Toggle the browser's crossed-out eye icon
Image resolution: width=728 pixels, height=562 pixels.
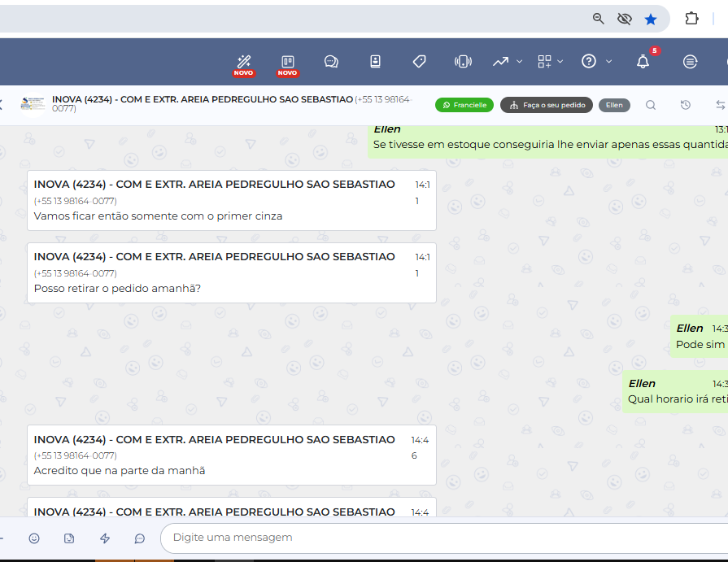625,19
